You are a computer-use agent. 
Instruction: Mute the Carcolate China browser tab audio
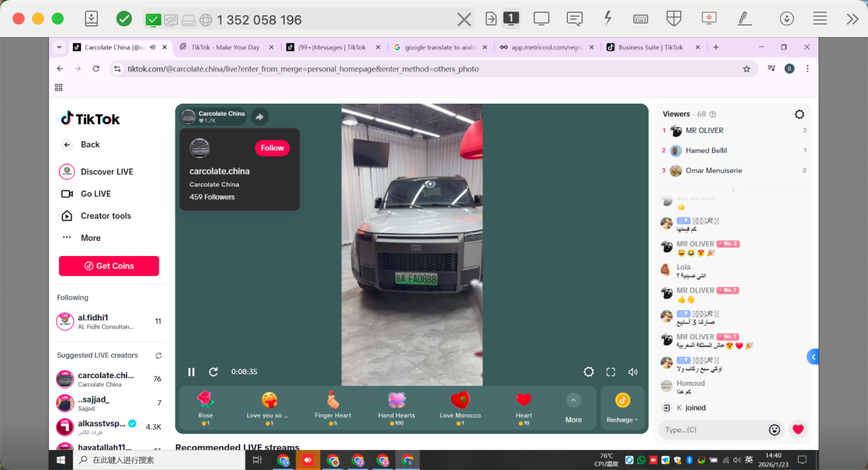[x=152, y=47]
